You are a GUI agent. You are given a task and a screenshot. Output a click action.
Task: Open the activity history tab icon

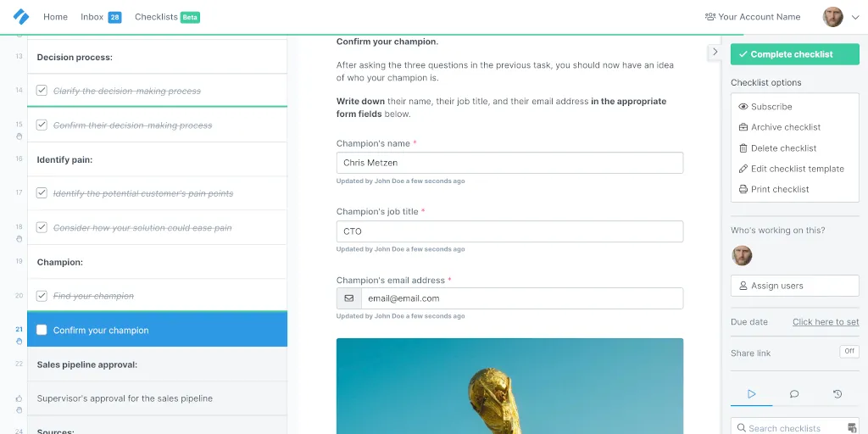click(837, 394)
